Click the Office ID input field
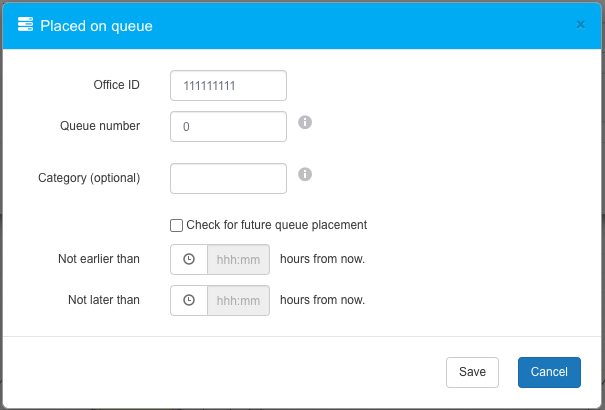 coord(229,86)
